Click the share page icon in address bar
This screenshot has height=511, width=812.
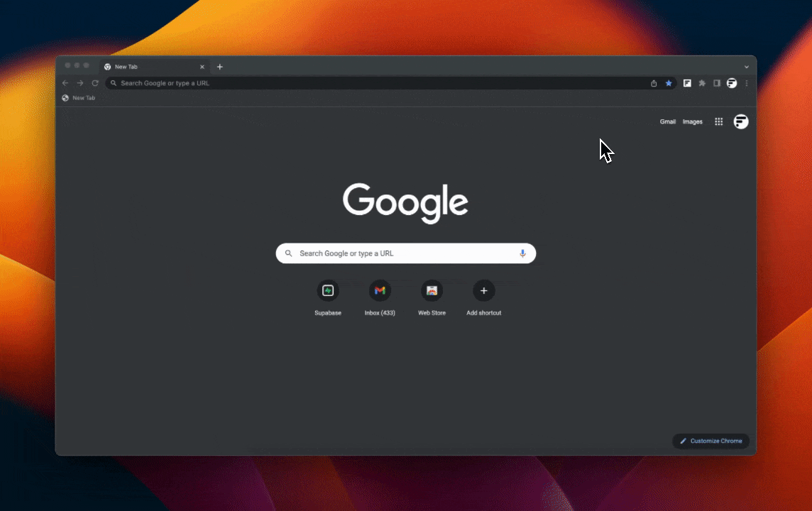point(654,83)
